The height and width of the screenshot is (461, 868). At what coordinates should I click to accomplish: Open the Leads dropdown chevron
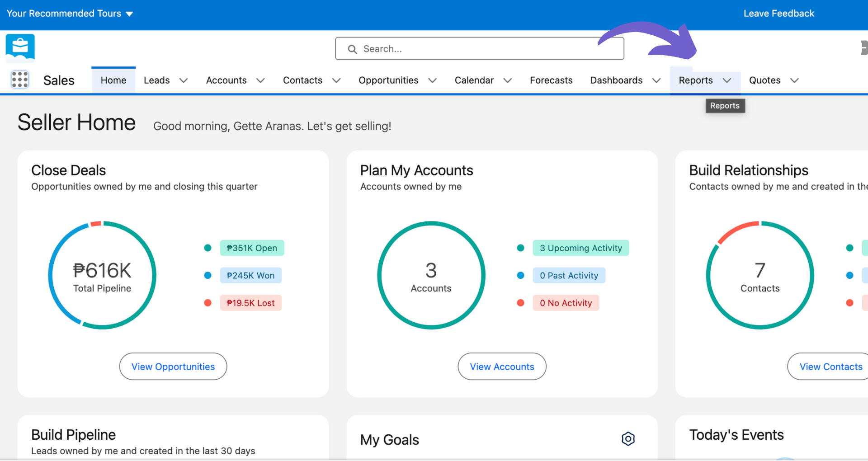(184, 80)
